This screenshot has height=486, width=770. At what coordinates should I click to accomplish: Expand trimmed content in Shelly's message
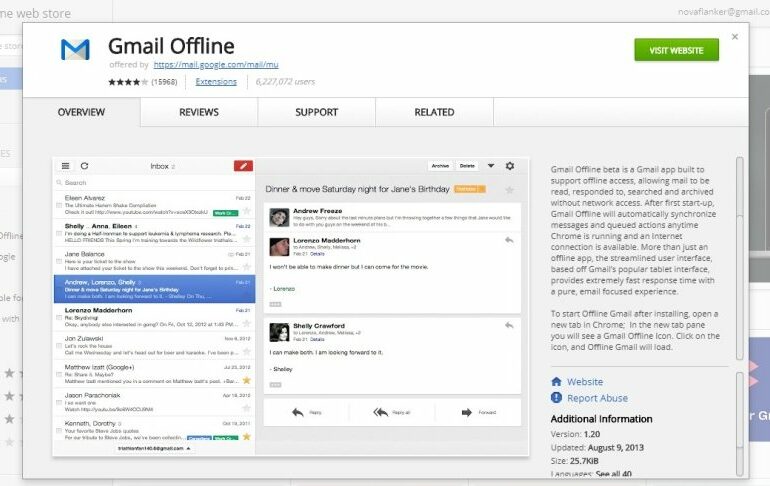click(275, 385)
